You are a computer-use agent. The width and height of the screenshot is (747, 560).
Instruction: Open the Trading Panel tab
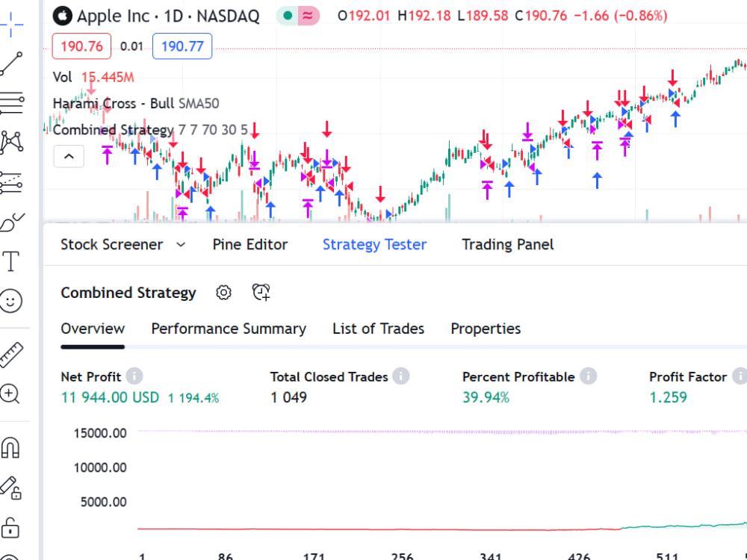507,244
